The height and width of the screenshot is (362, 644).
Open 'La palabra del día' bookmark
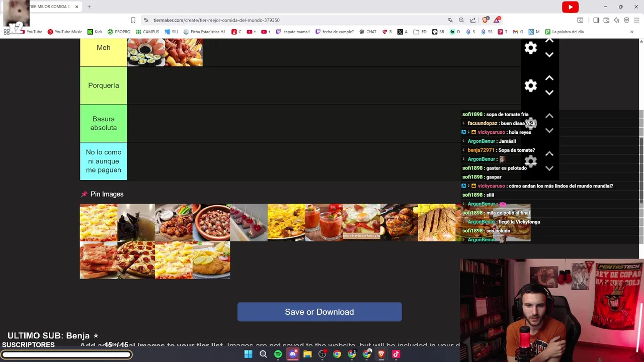tap(565, 32)
